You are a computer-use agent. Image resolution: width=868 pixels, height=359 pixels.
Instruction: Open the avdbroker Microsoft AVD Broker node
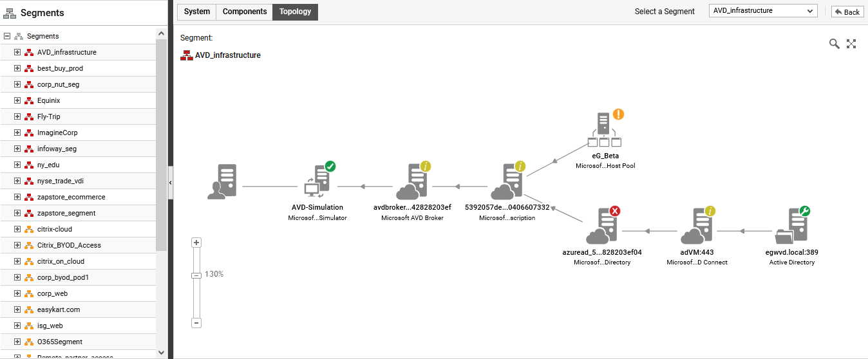click(x=412, y=182)
